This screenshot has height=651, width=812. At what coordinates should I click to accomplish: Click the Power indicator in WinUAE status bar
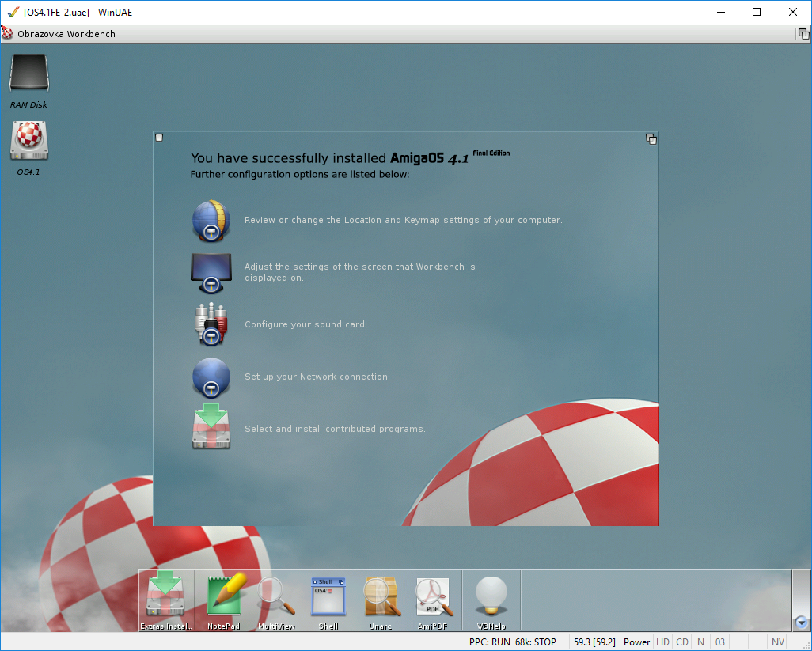click(x=636, y=642)
